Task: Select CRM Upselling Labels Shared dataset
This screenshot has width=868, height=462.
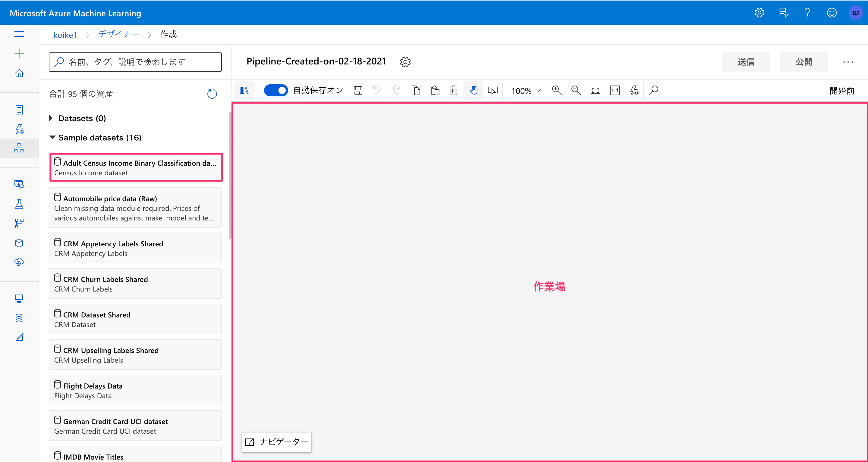Action: [135, 354]
